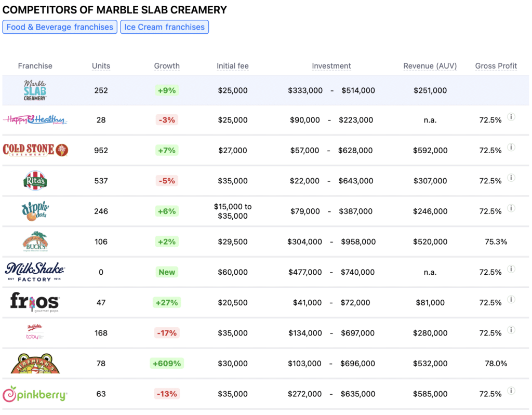Click the Gross Profit column header

(x=496, y=66)
